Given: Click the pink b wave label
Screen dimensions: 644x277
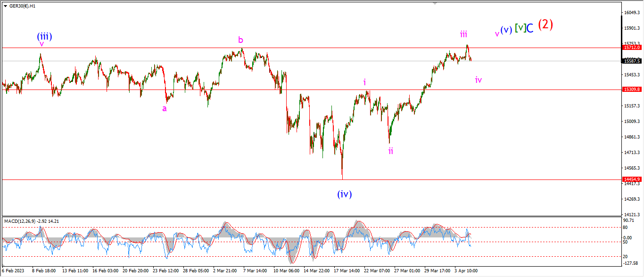Looking at the screenshot, I should pos(240,40).
